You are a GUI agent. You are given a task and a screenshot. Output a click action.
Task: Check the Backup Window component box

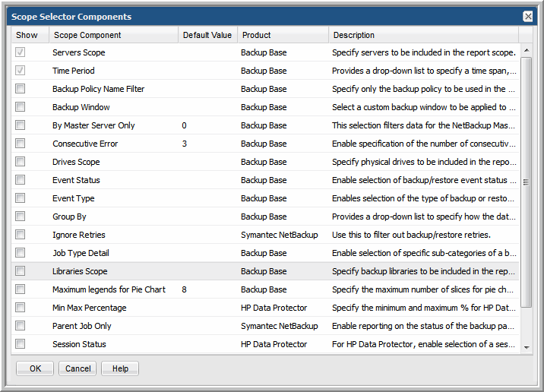21,107
